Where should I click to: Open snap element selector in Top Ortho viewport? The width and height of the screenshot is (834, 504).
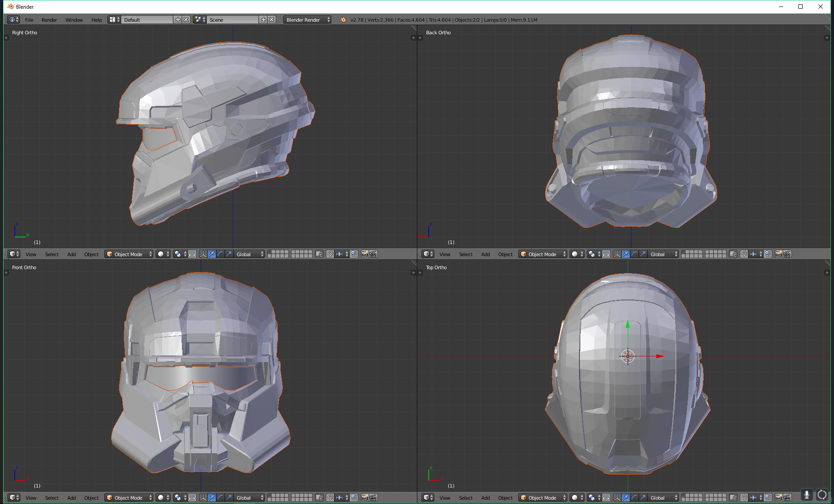tap(755, 497)
